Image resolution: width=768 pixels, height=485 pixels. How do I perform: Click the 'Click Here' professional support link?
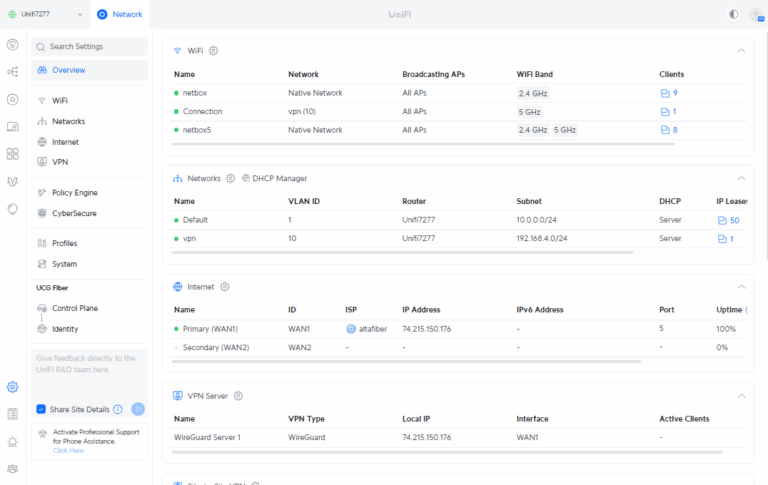point(67,451)
